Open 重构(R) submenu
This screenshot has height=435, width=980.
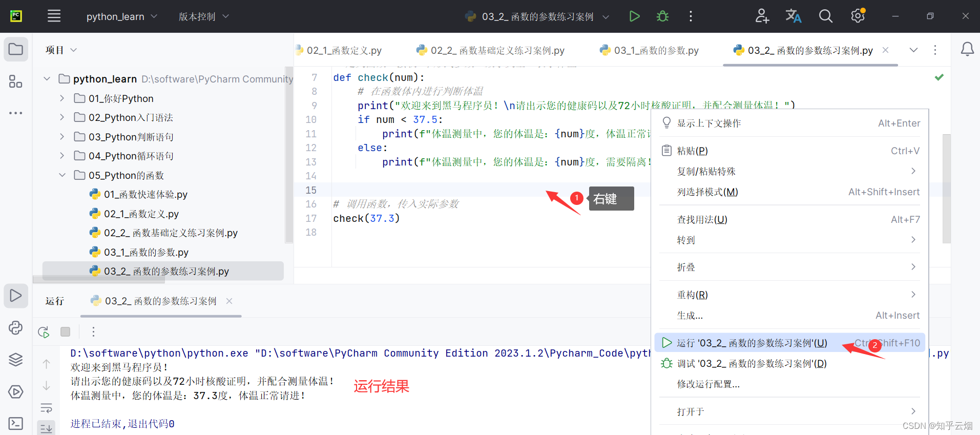[789, 295]
